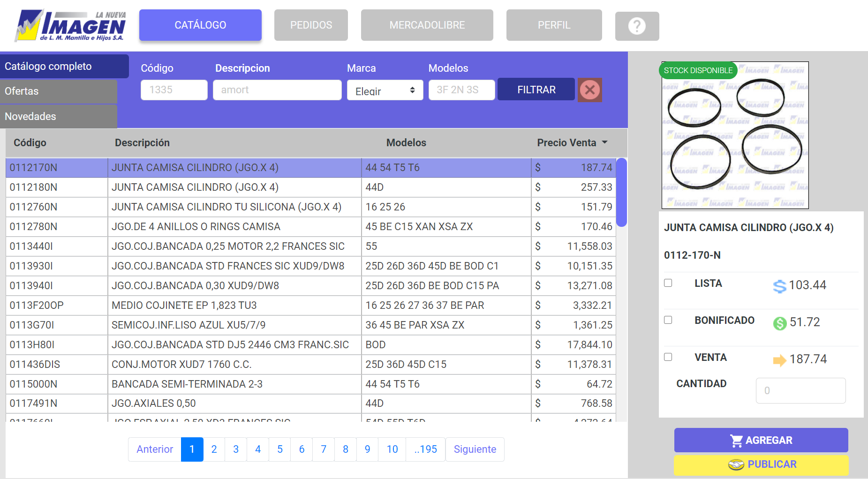The width and height of the screenshot is (868, 479).
Task: Click the product table vertical scrollbar
Action: tap(621, 192)
